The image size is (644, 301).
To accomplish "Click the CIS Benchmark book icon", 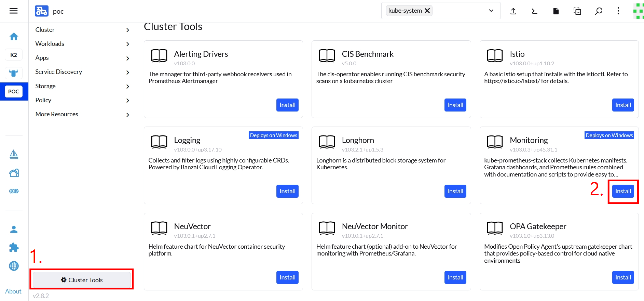I will pos(327,55).
